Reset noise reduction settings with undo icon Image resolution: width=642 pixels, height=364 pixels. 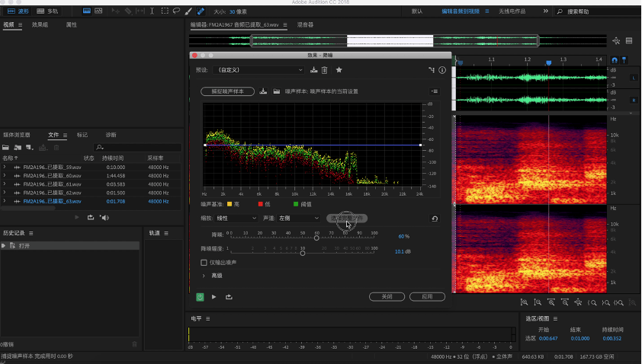435,219
